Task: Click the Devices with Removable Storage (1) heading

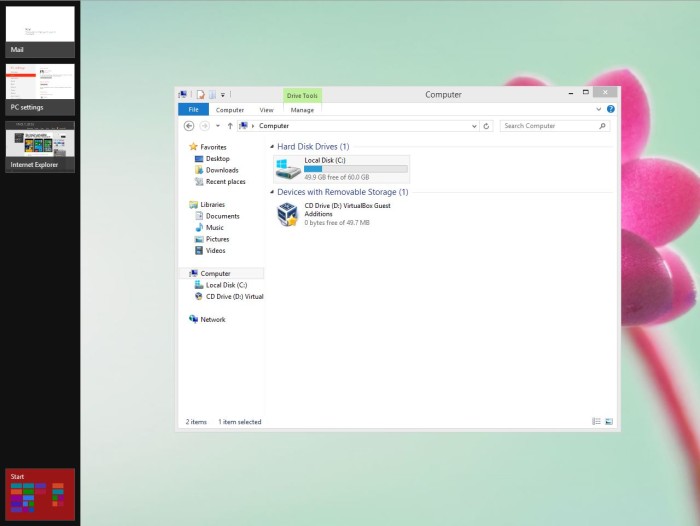Action: click(342, 192)
